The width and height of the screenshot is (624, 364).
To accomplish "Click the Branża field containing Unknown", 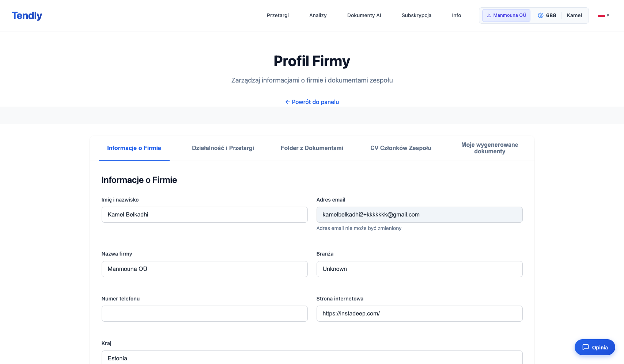I will [419, 269].
